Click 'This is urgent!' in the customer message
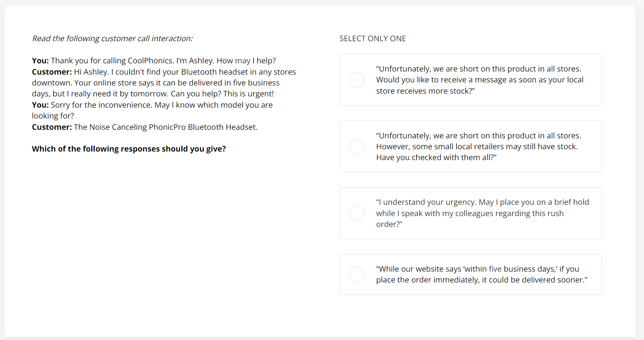The width and height of the screenshot is (644, 340). pyautogui.click(x=248, y=94)
